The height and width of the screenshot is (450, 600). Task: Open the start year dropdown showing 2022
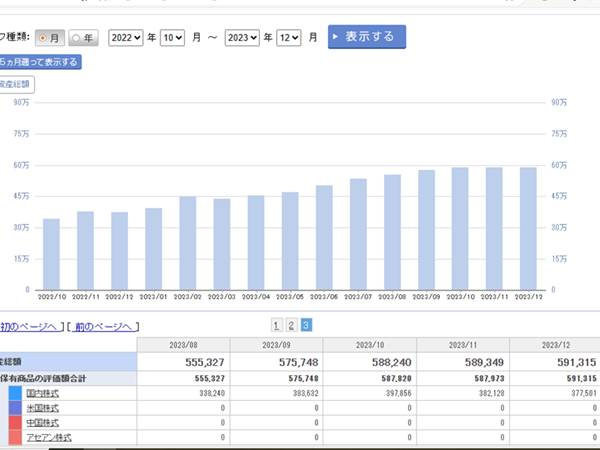[125, 37]
